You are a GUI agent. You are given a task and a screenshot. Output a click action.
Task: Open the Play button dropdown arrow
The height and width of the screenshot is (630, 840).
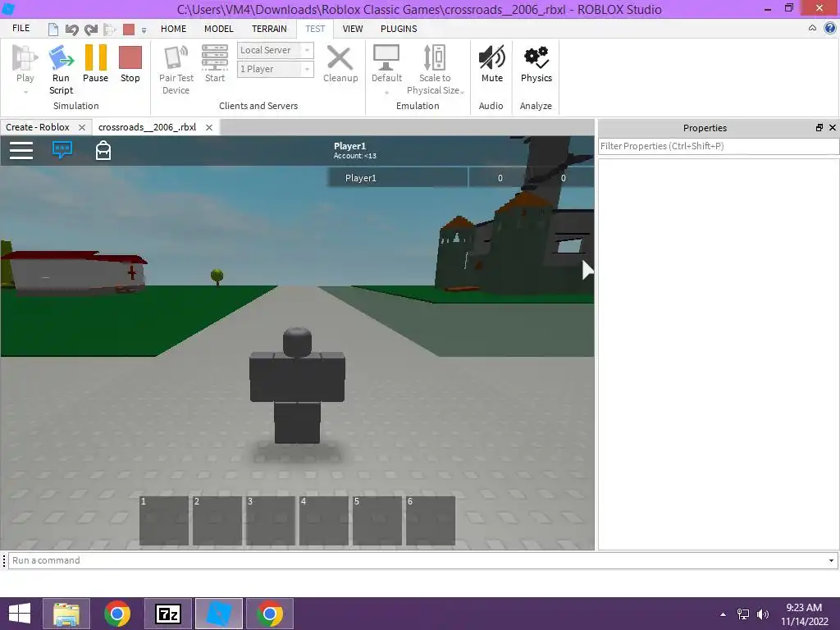coord(25,92)
